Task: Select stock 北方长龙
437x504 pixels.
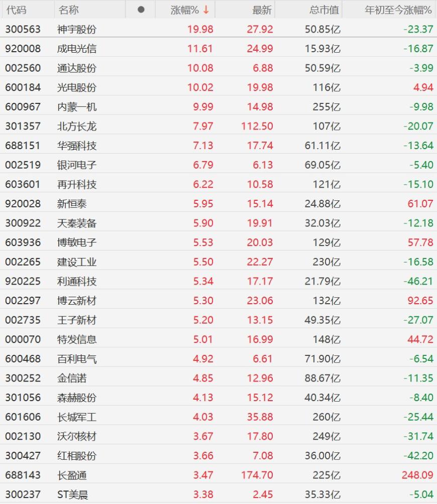Action: pos(77,127)
